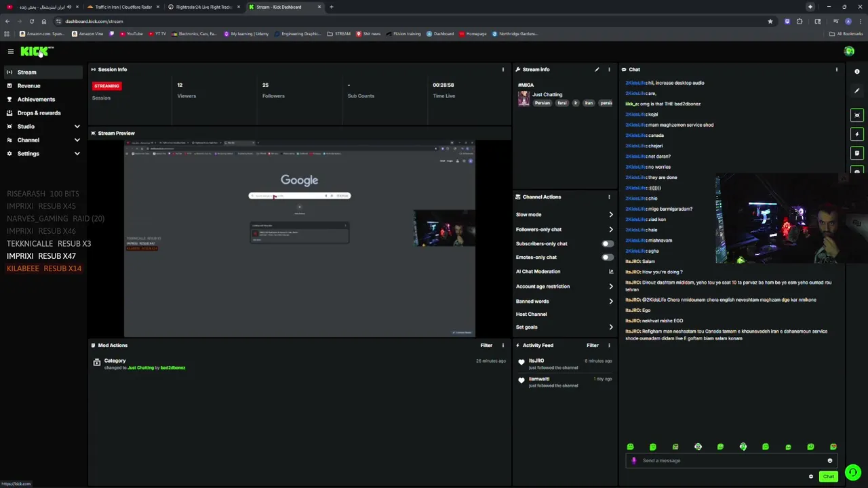Open the profile avatar menu

[849, 52]
